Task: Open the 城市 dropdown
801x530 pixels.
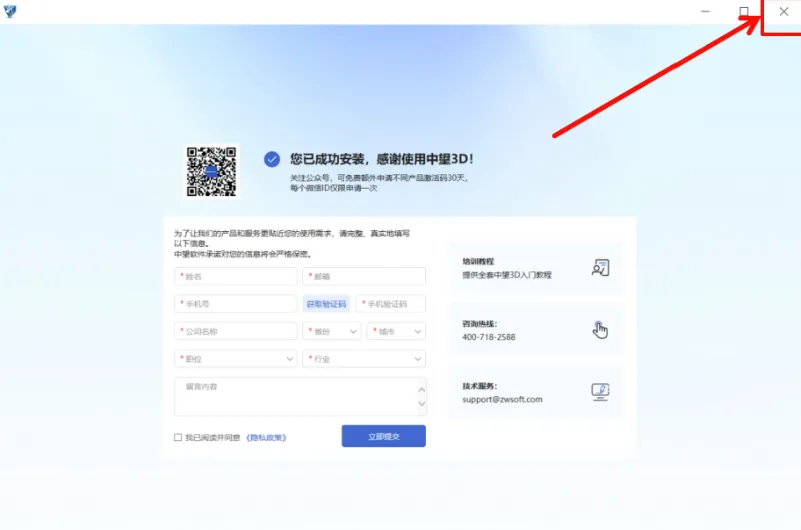Action: [x=396, y=331]
